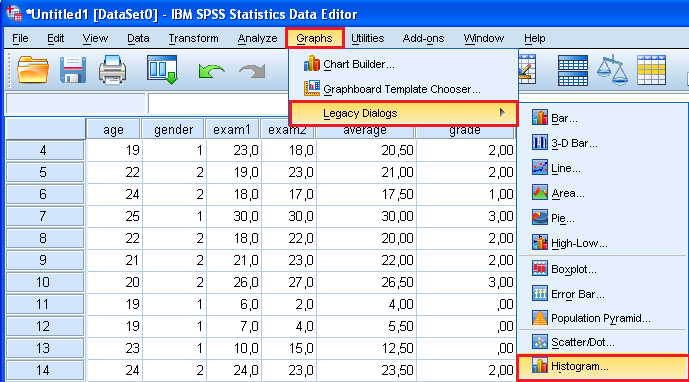689x382 pixels.
Task: Click average cell showing 17,50
Action: point(366,194)
